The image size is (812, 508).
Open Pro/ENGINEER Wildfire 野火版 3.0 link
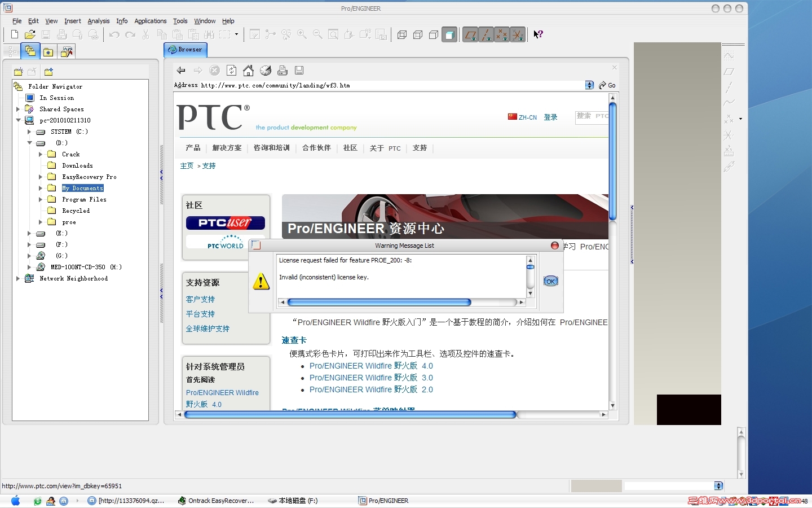click(x=371, y=378)
